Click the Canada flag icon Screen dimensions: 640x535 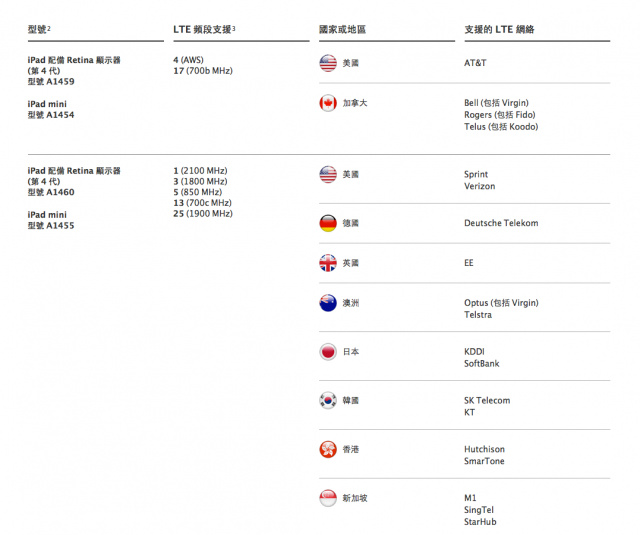(x=328, y=103)
